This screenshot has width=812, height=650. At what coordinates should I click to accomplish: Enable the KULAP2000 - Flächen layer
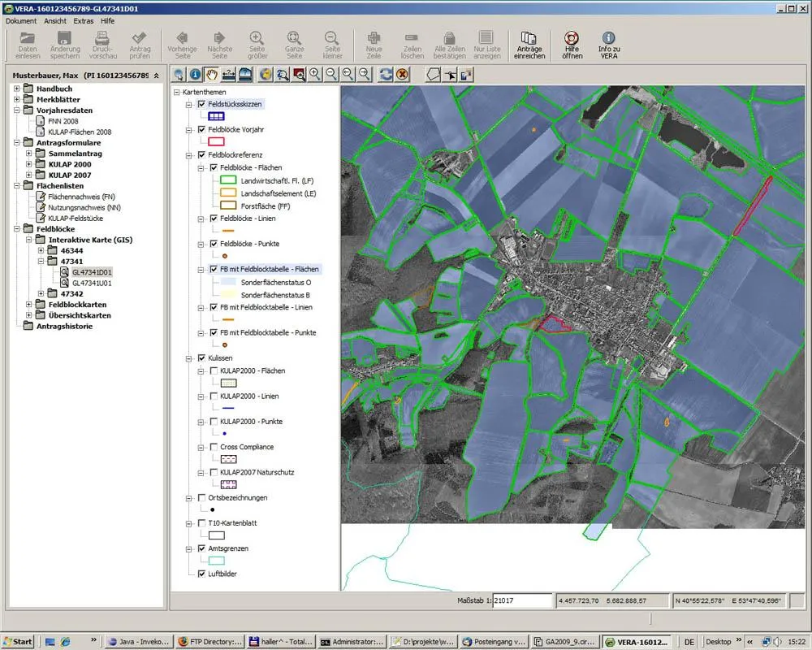coord(214,370)
